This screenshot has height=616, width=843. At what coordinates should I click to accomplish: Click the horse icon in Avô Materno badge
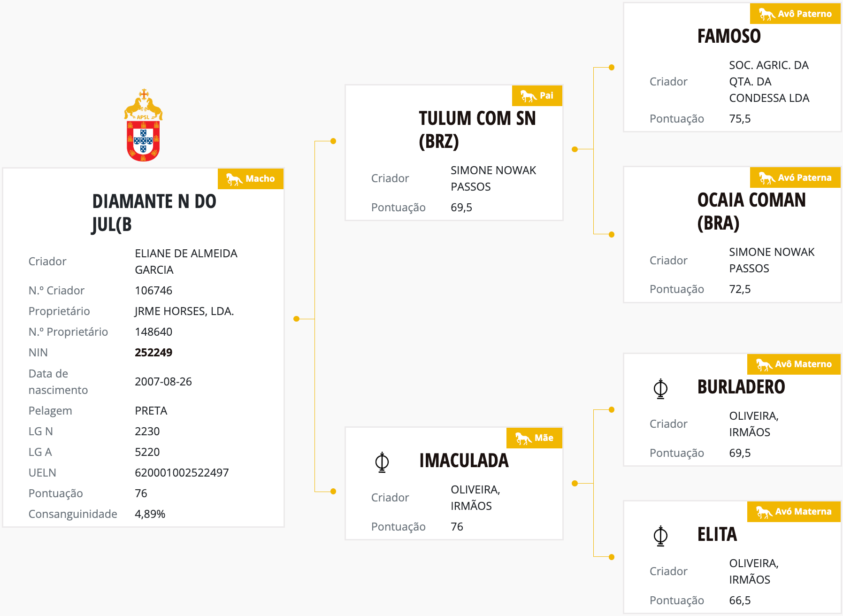(x=764, y=364)
